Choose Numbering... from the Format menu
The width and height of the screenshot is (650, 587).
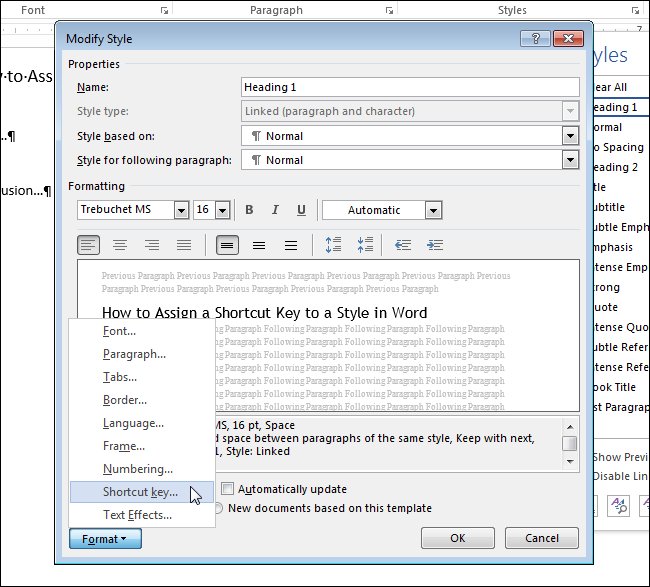pos(142,469)
